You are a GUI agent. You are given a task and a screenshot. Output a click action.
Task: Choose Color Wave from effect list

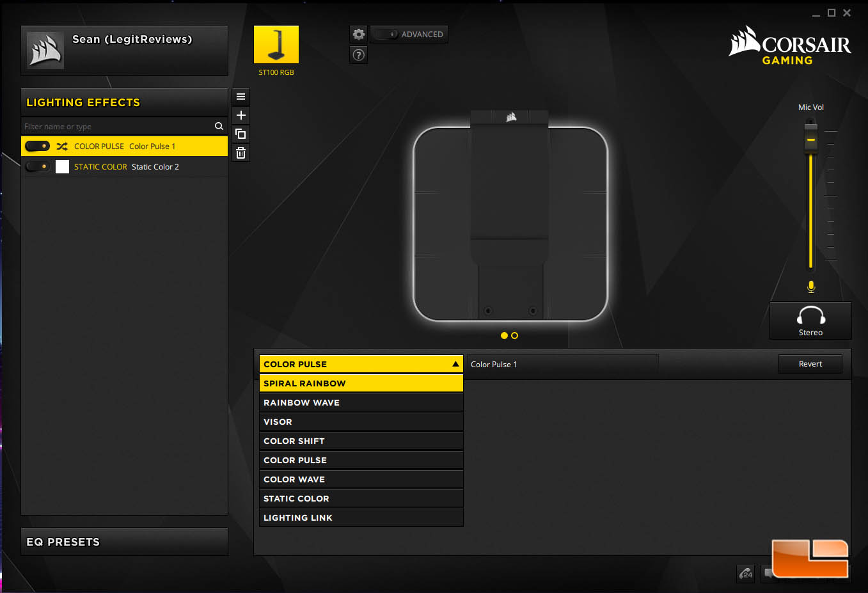click(361, 479)
